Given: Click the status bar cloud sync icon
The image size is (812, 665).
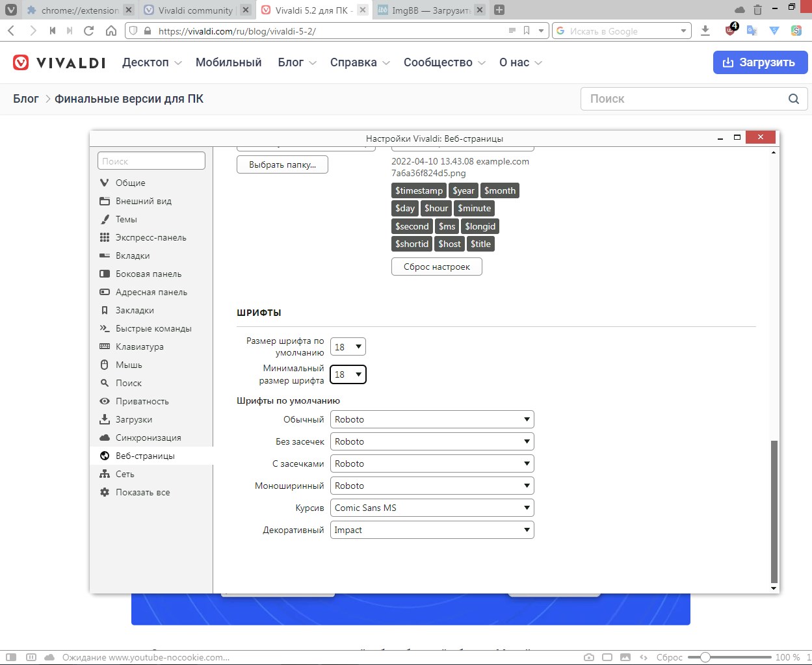Looking at the screenshot, I should pos(49,657).
